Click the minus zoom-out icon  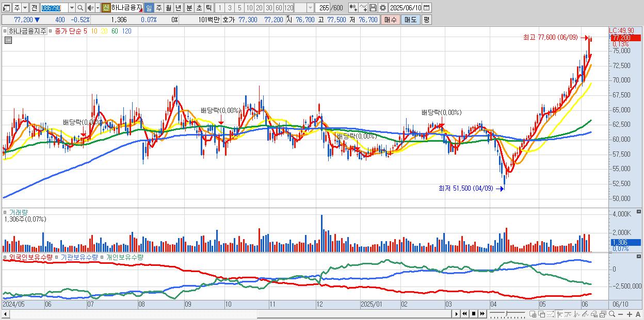click(620, 314)
